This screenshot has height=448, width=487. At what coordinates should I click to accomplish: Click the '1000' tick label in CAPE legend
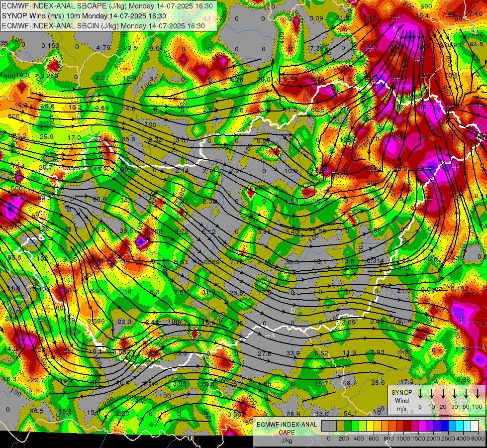click(403, 439)
